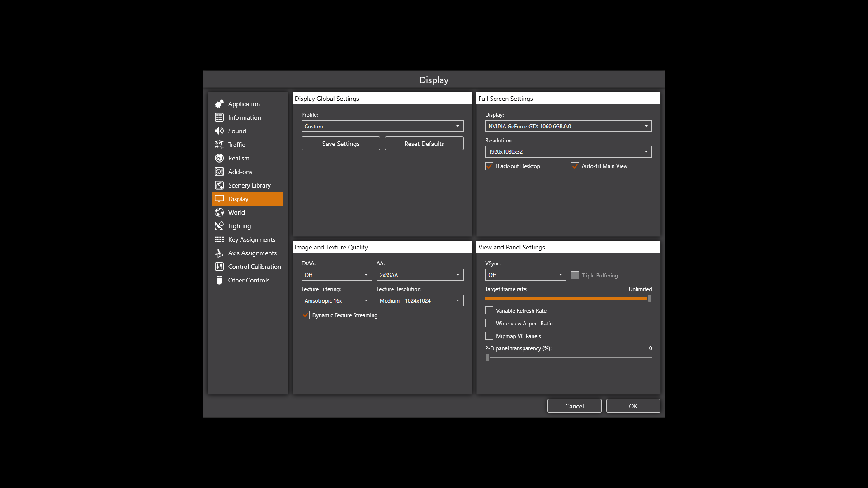The image size is (868, 488).
Task: Click the Control Calibration icon
Action: point(219,267)
